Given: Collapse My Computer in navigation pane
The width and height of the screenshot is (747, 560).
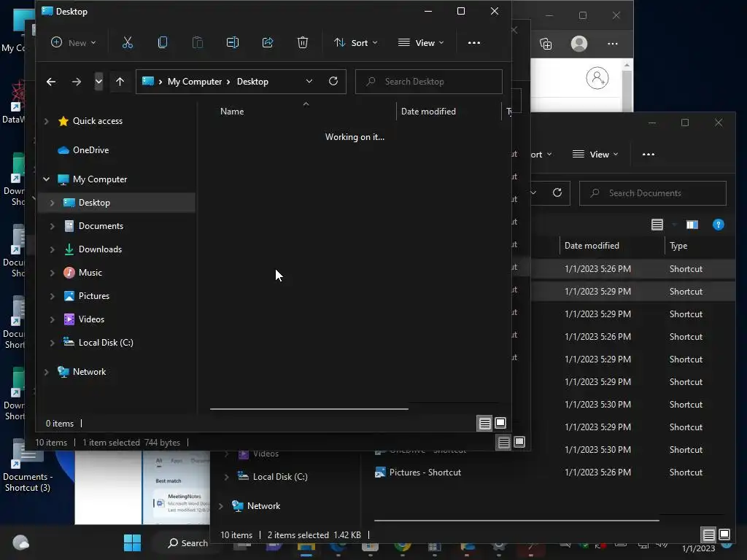Looking at the screenshot, I should [x=46, y=179].
